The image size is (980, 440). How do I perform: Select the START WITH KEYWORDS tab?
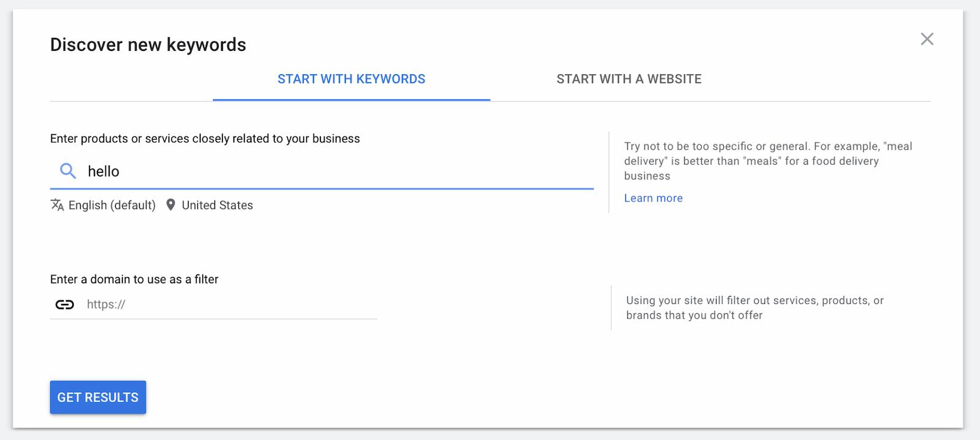(x=351, y=79)
